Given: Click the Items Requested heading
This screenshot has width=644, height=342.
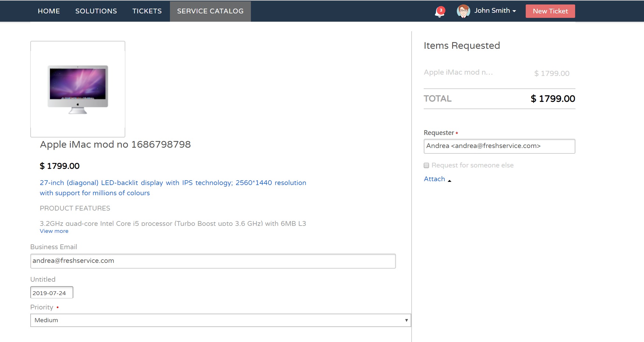Looking at the screenshot, I should point(462,46).
